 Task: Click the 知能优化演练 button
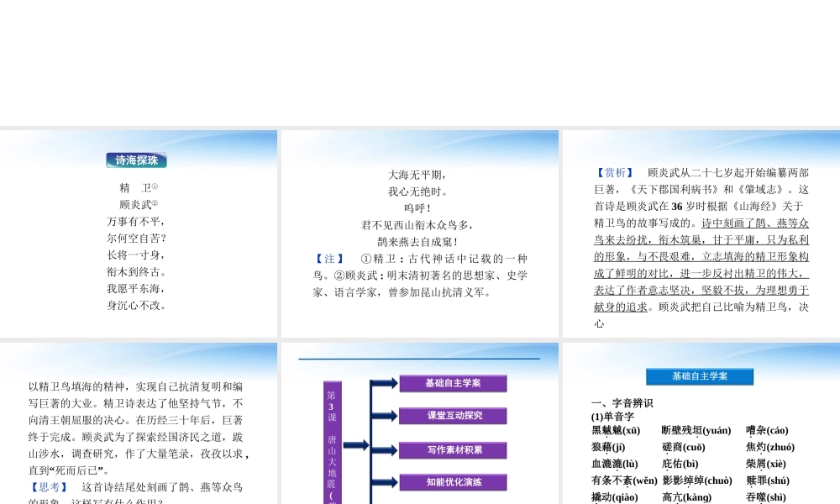tap(453, 482)
